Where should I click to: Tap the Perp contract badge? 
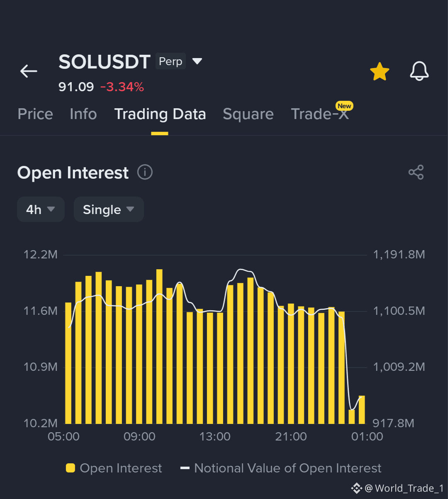[170, 61]
